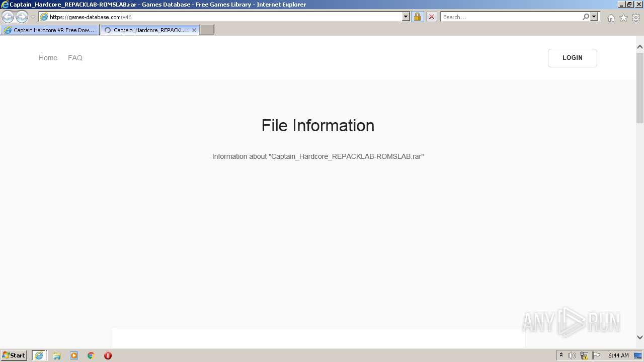Open the Tools gear icon
The image size is (644, 362).
point(636,18)
